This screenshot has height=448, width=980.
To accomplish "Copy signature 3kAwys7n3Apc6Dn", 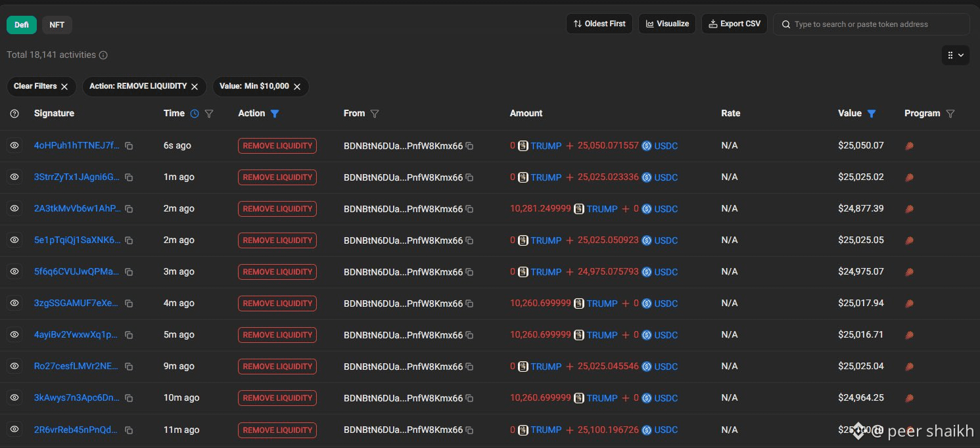I will coord(129,398).
